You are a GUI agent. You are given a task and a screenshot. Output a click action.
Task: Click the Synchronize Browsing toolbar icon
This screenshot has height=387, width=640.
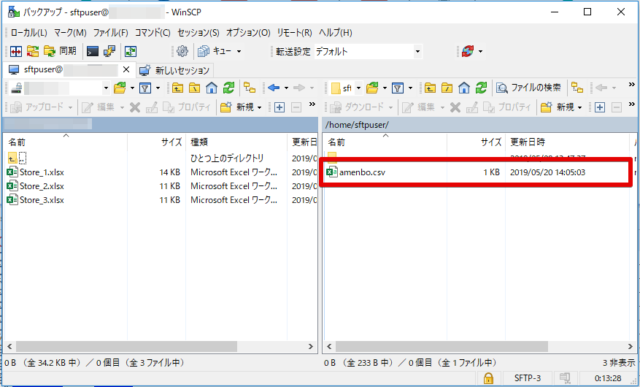[33, 51]
